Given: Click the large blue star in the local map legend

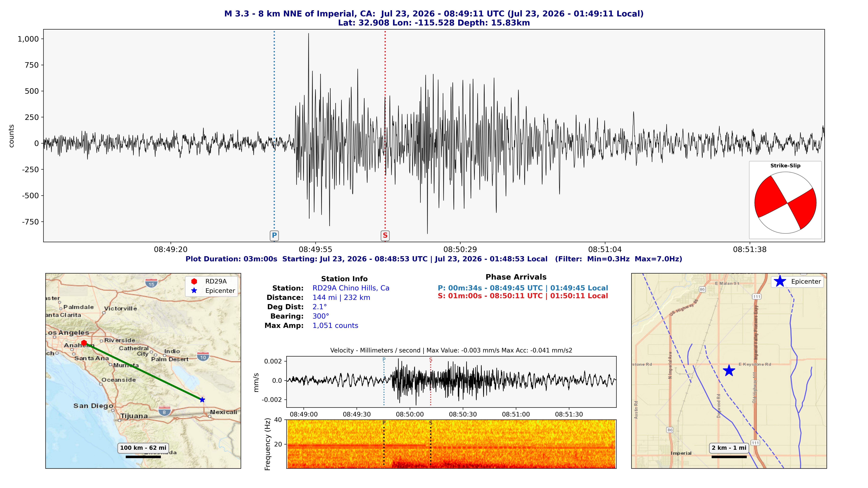Looking at the screenshot, I should (780, 281).
